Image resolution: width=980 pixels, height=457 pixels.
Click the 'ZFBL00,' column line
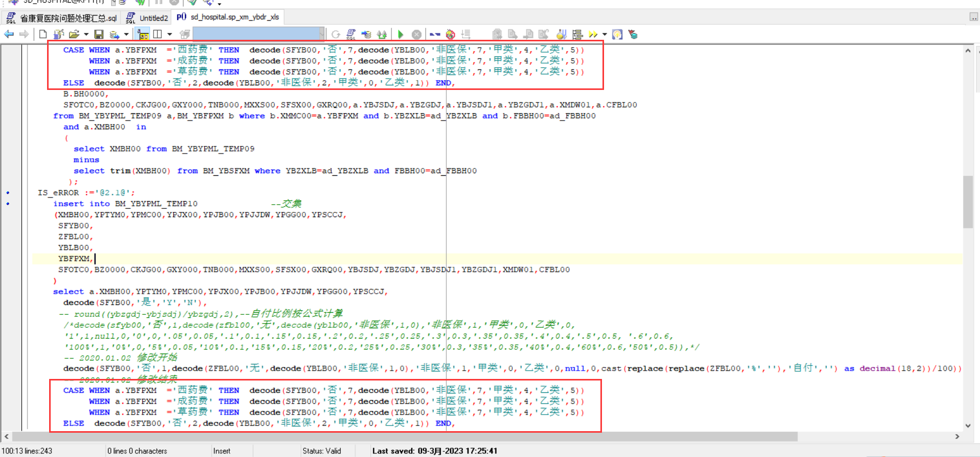coord(76,237)
